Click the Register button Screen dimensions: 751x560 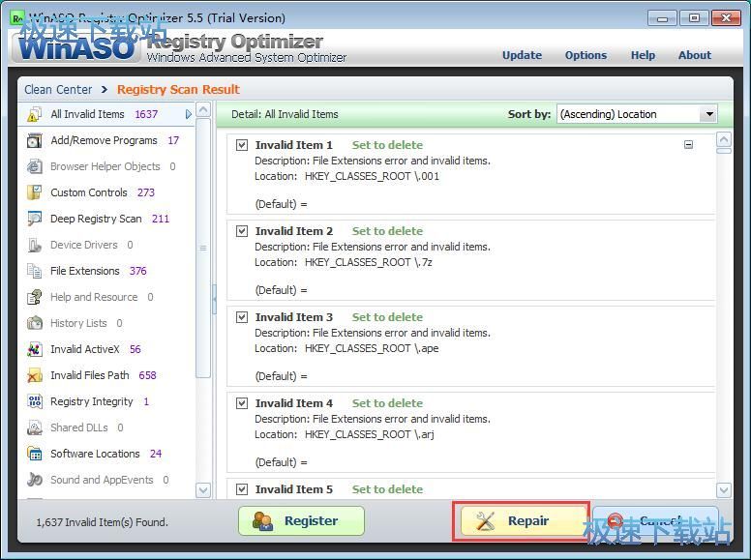301,520
